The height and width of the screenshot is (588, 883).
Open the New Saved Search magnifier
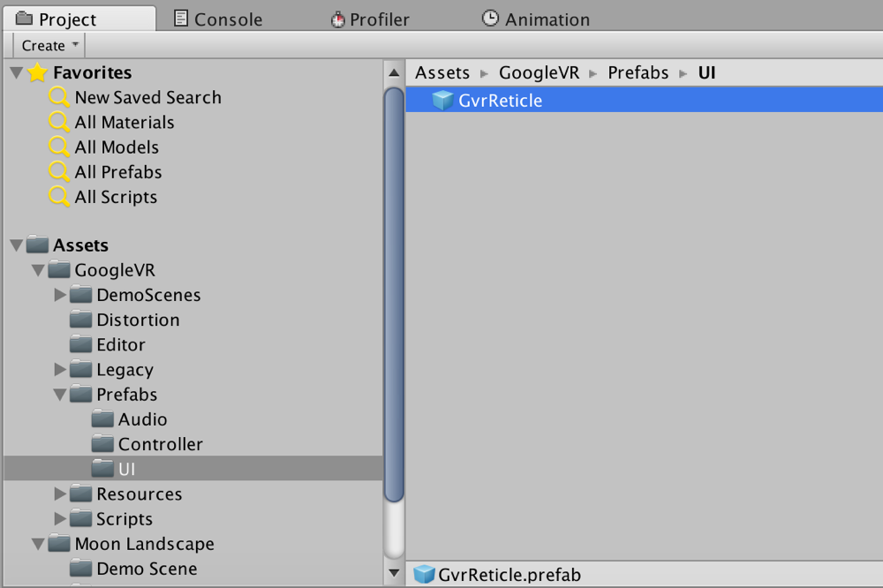pyautogui.click(x=59, y=97)
